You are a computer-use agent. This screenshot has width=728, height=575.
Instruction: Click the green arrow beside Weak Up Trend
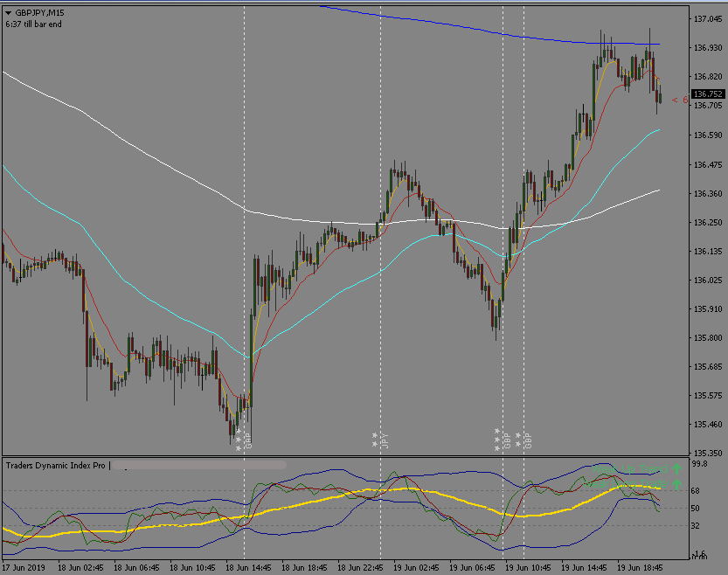pyautogui.click(x=676, y=468)
